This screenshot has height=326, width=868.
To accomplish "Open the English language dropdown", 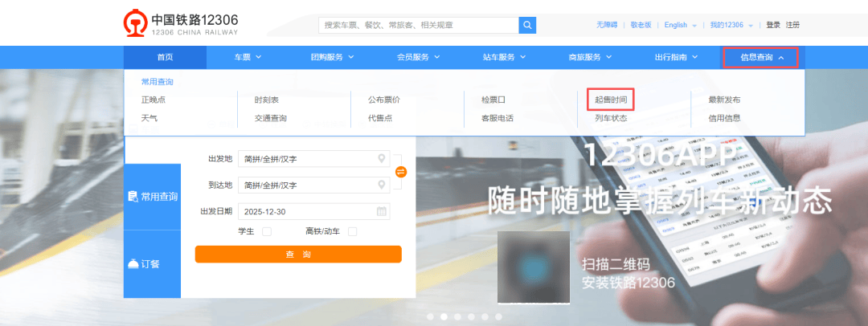I will (680, 25).
